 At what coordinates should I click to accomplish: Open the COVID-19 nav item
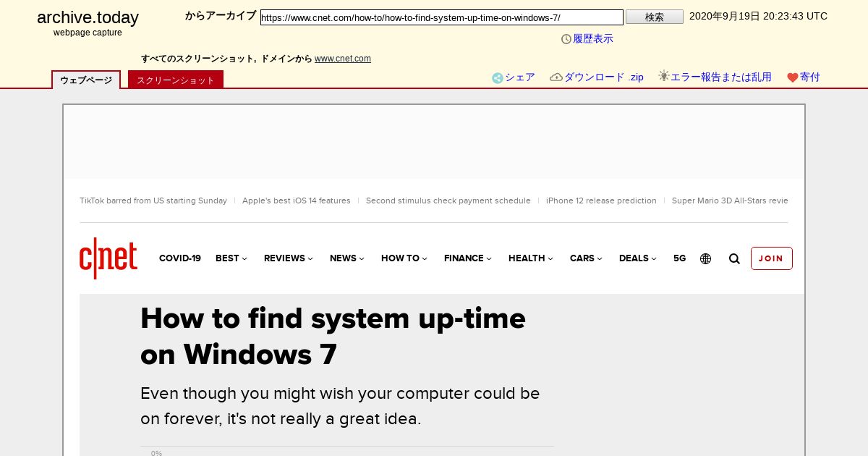[180, 258]
